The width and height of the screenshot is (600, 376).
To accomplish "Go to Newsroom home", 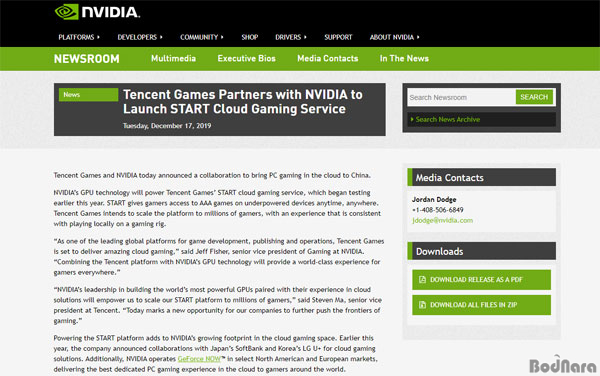I will 86,59.
